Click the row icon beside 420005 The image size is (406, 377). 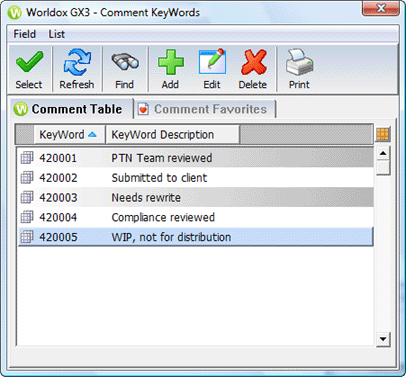[x=27, y=237]
